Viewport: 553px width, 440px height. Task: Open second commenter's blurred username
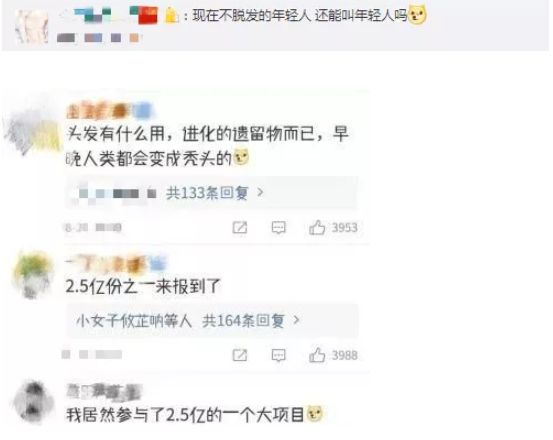tap(115, 264)
